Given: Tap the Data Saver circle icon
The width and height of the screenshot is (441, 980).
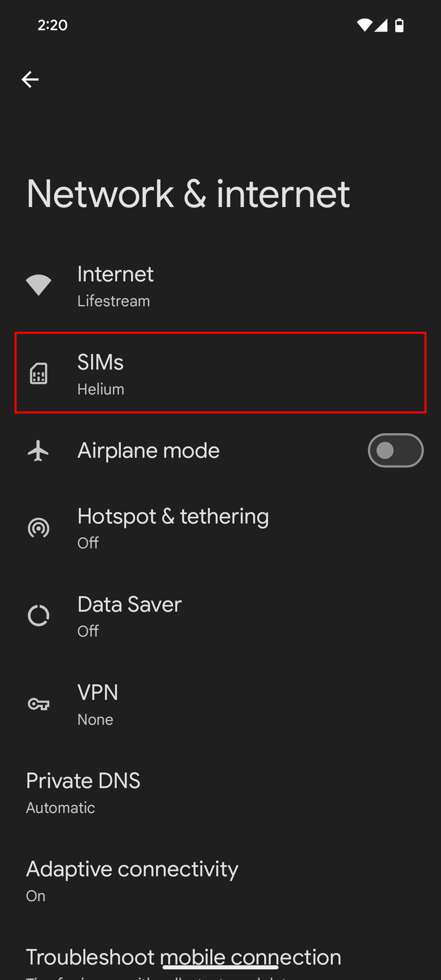Looking at the screenshot, I should (x=38, y=616).
